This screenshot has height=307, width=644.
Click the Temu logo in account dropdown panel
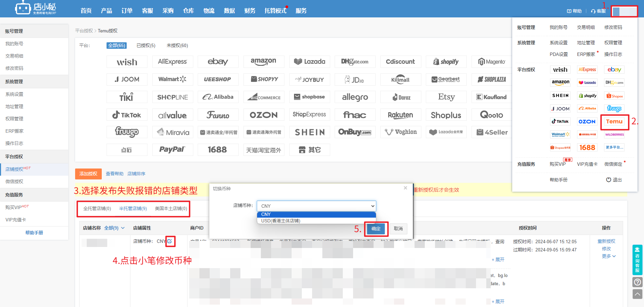614,121
